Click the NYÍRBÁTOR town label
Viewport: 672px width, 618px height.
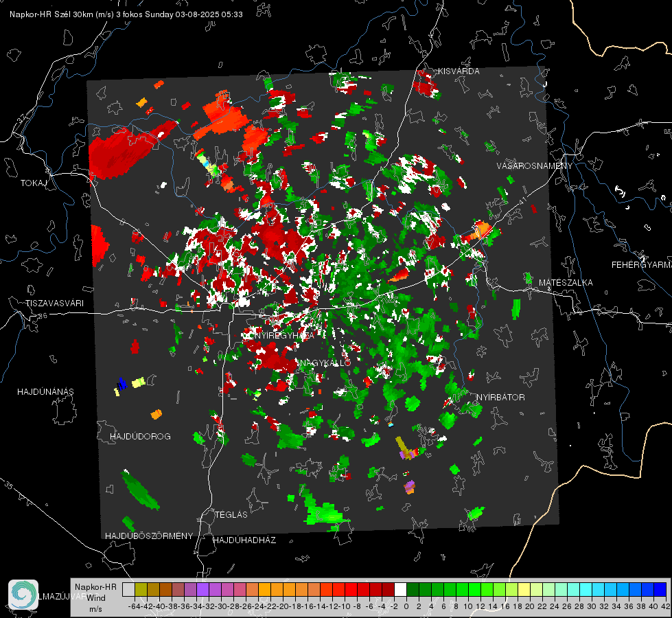(500, 397)
